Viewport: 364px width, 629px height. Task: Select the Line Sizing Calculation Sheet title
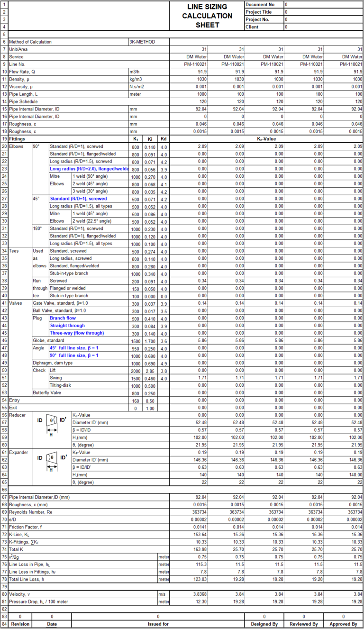(x=207, y=16)
